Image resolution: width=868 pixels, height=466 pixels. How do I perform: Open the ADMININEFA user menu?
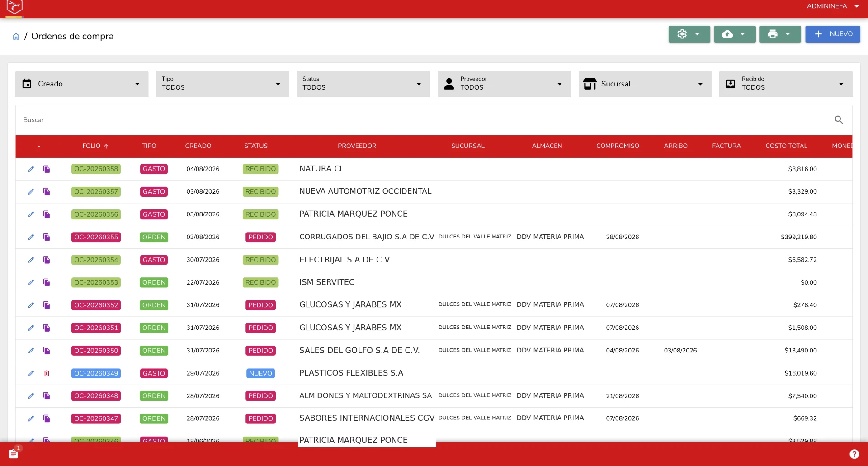coord(832,6)
